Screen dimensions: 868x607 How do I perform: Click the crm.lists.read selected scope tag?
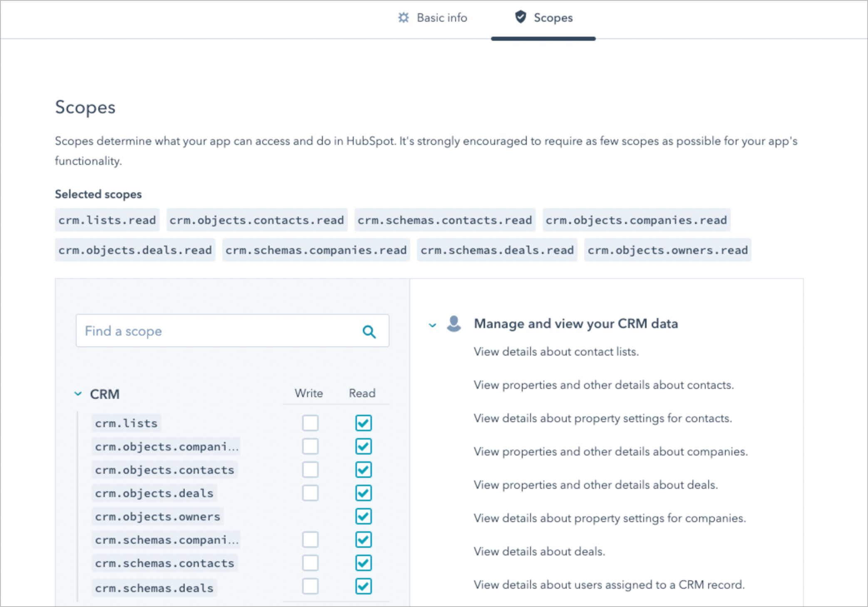pyautogui.click(x=107, y=220)
